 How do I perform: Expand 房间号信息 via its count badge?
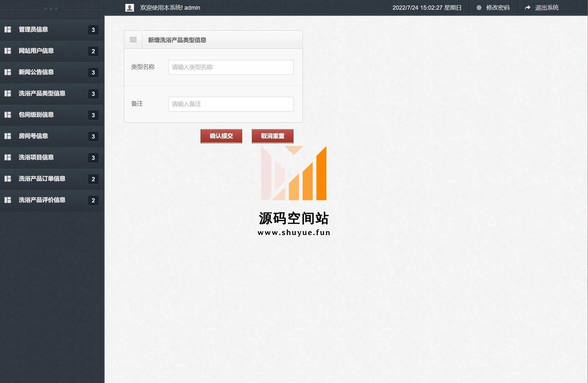click(93, 137)
